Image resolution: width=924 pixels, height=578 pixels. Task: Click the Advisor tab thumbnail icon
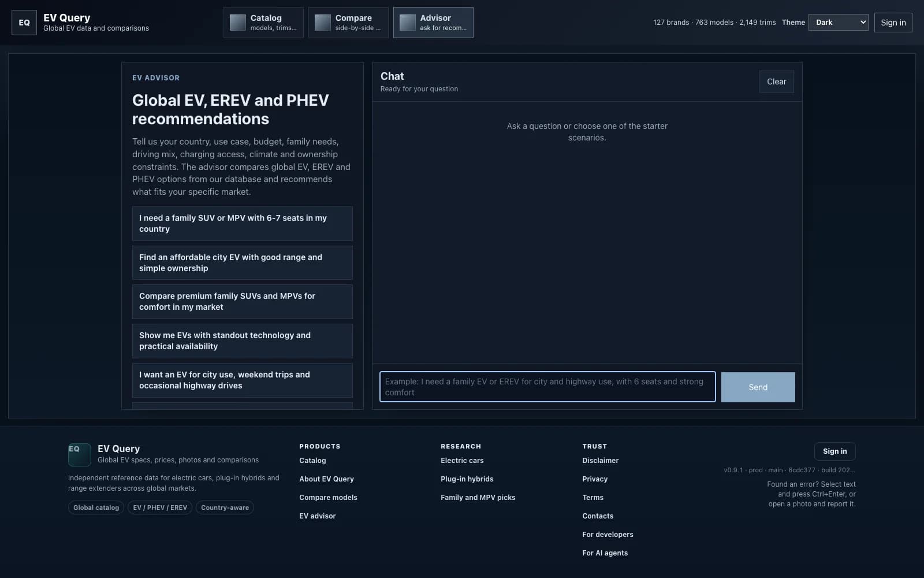pyautogui.click(x=408, y=23)
